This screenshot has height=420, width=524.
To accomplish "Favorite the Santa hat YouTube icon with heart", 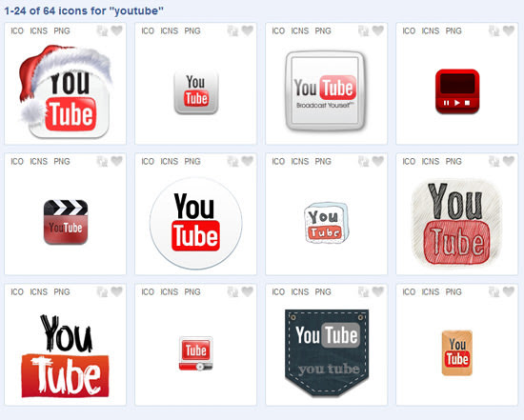I will [x=116, y=30].
